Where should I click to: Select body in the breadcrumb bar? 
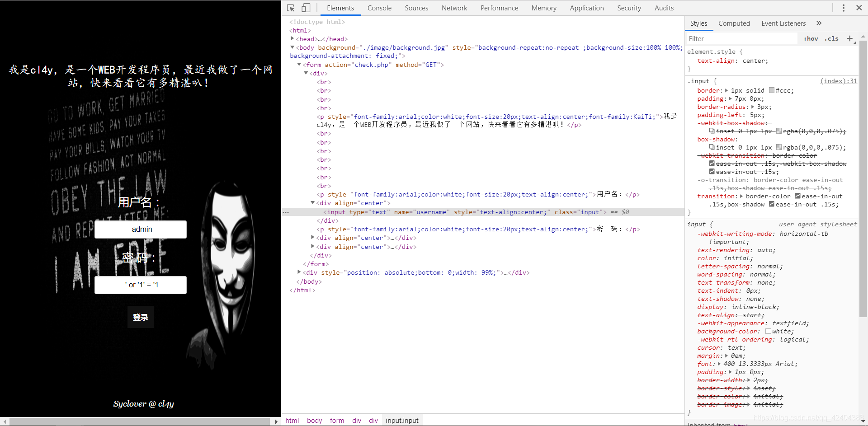(x=314, y=420)
